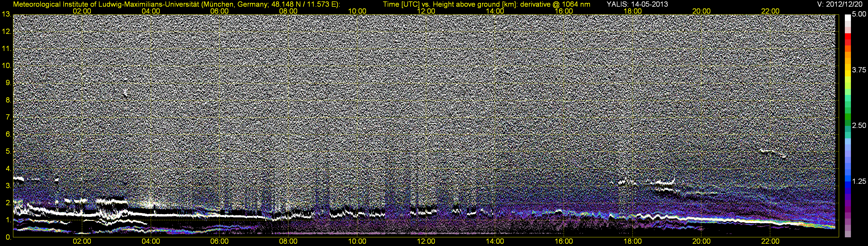
Task: Click the 20:00 label on the top time axis
Action: [702, 11]
